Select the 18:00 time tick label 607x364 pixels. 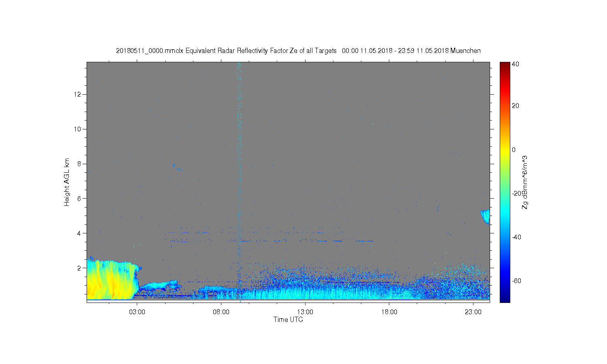point(389,312)
